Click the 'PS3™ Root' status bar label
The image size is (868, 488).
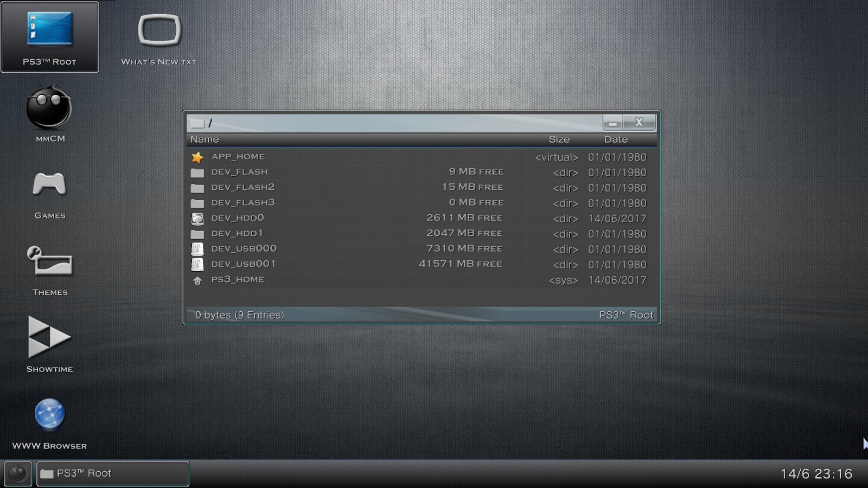(x=626, y=315)
